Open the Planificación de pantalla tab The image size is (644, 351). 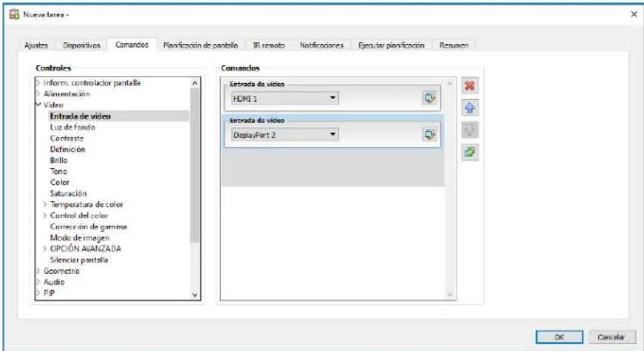200,45
